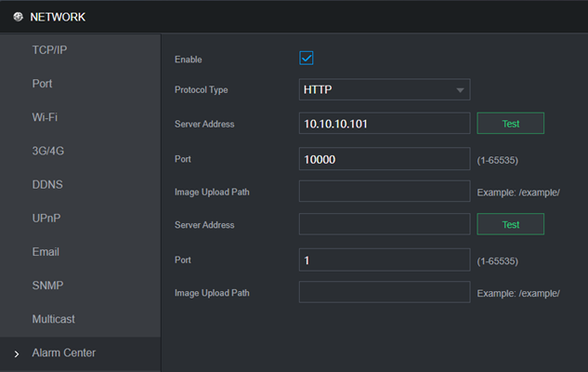
Task: Click the Network globe icon in header
Action: coord(19,17)
